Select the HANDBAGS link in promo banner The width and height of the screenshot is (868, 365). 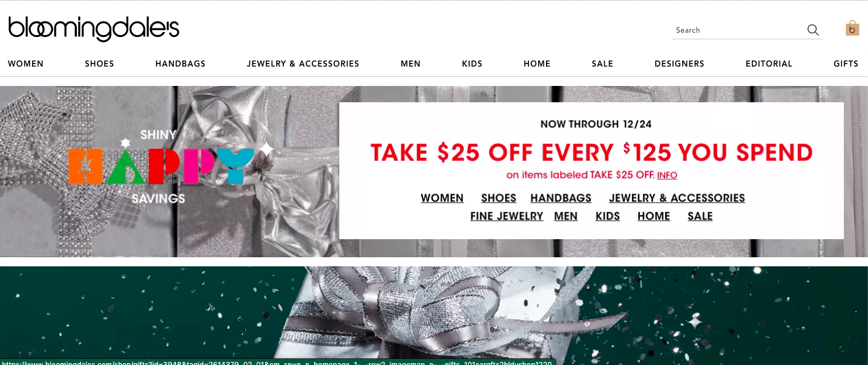tap(561, 198)
